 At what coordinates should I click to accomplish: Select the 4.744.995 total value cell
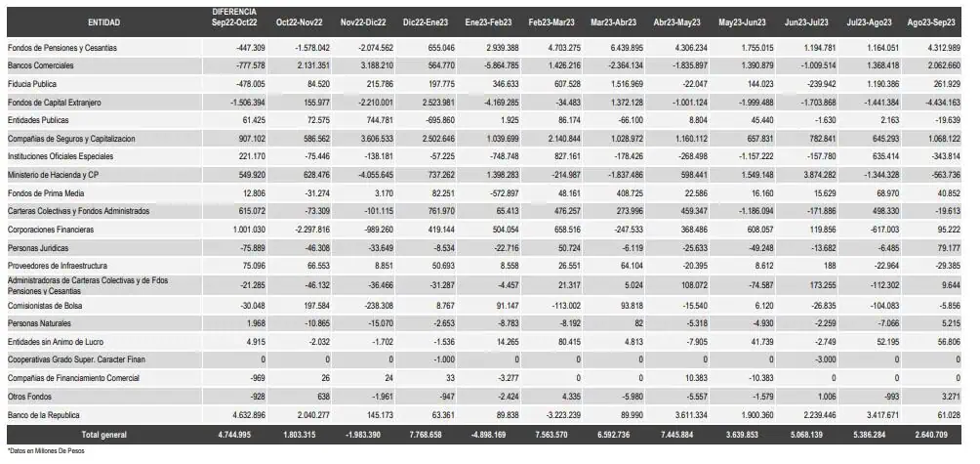point(233,435)
